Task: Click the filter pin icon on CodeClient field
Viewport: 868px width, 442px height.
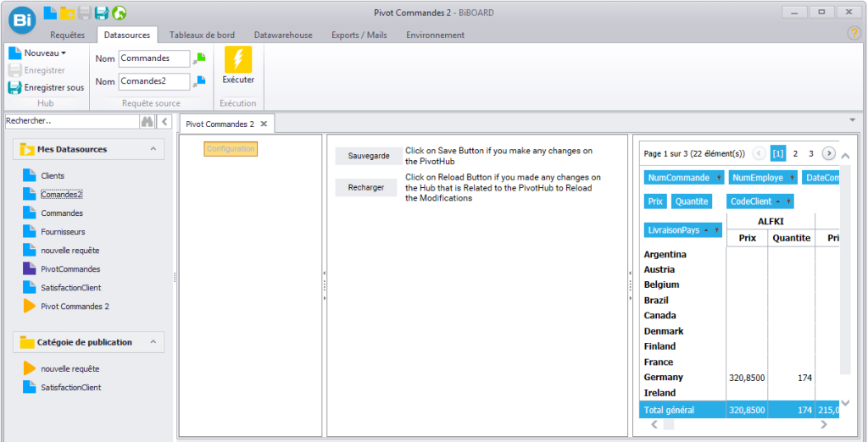Action: click(x=787, y=202)
